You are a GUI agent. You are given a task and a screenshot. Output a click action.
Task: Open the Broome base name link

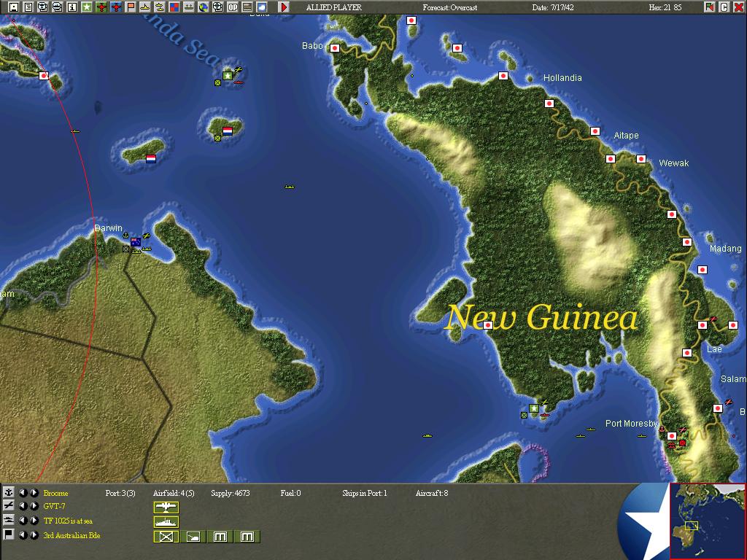(x=55, y=493)
